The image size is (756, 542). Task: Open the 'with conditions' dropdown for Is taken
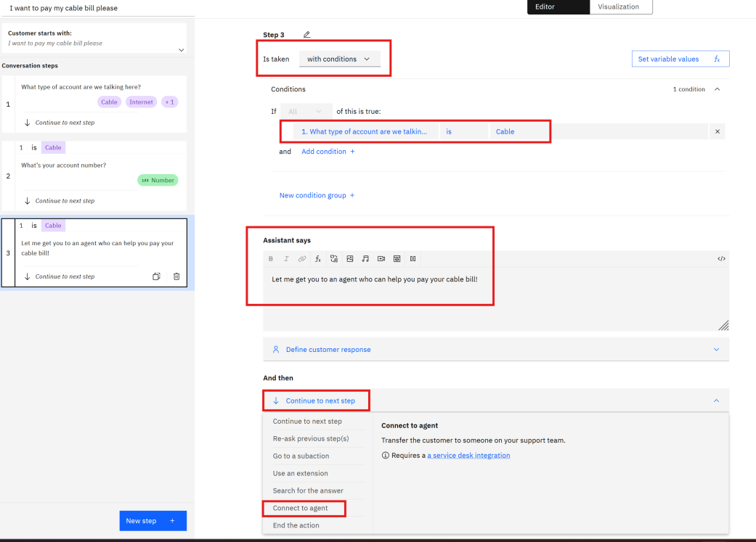tap(339, 59)
